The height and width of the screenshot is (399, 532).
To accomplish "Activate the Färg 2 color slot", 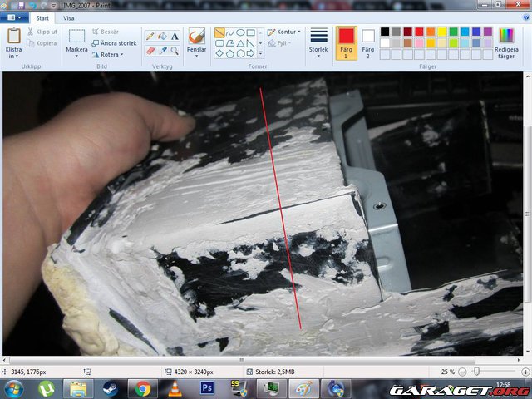I will (368, 42).
